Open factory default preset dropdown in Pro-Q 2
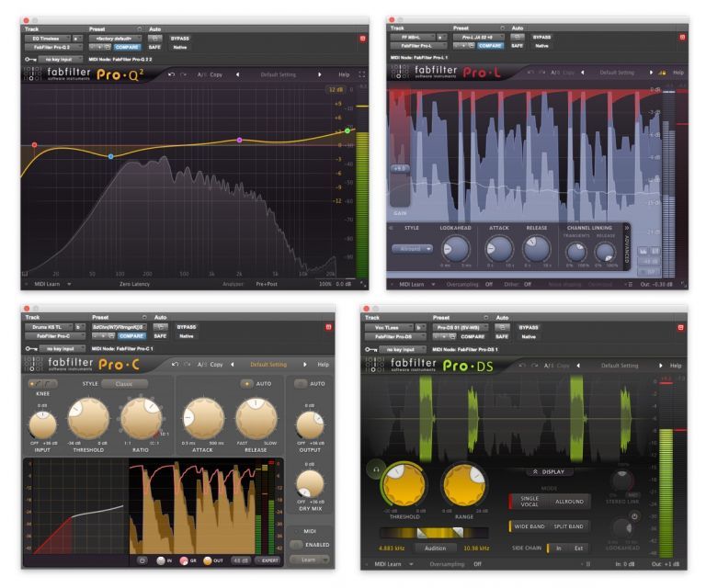Screen dimensions: 706x588 tap(115, 39)
